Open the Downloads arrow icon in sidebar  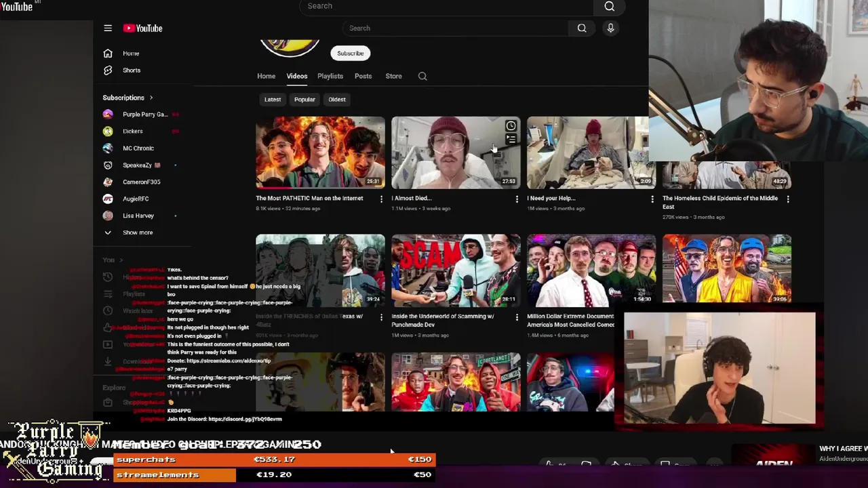[x=108, y=361]
